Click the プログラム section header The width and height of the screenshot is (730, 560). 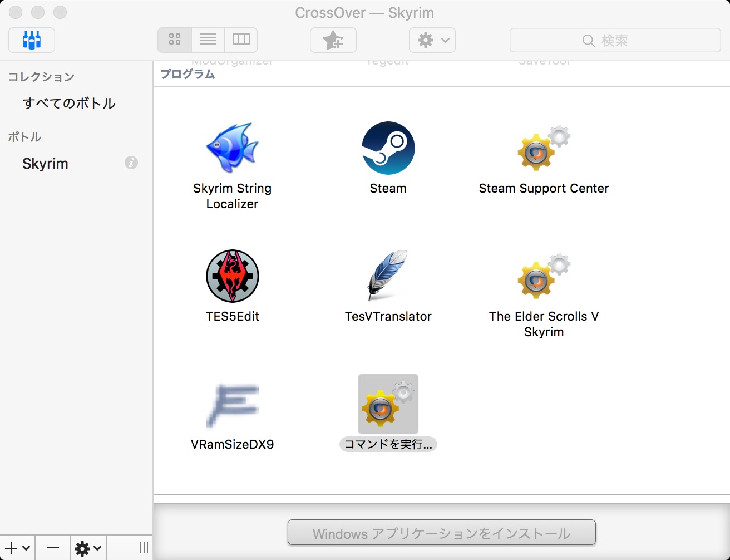tap(188, 74)
